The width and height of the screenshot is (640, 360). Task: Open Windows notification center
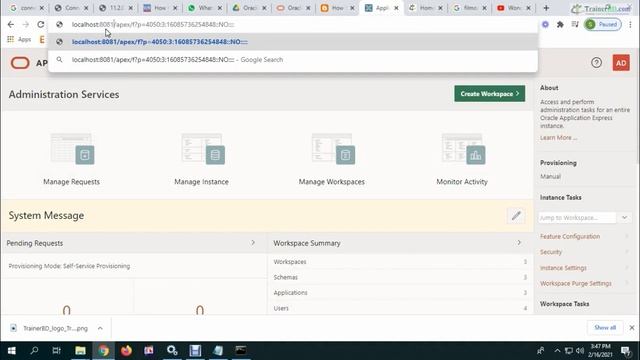(625, 351)
